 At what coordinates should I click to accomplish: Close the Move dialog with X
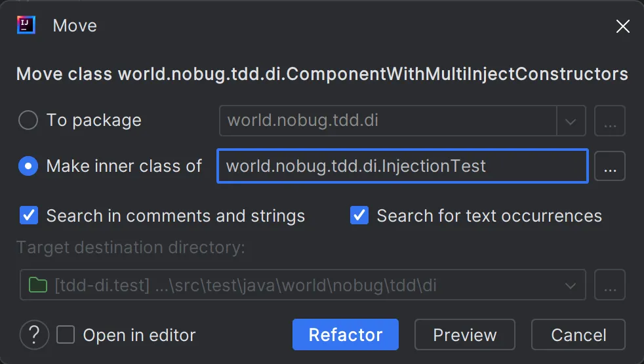point(622,26)
